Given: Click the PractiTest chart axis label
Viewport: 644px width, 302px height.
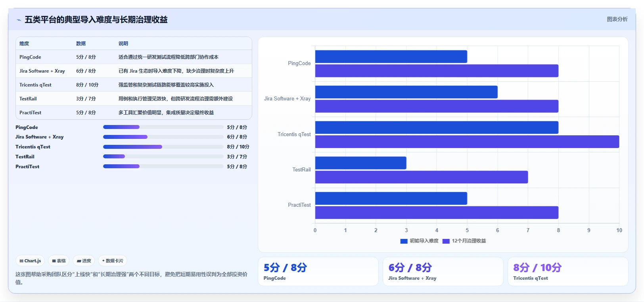Looking at the screenshot, I should (x=299, y=205).
